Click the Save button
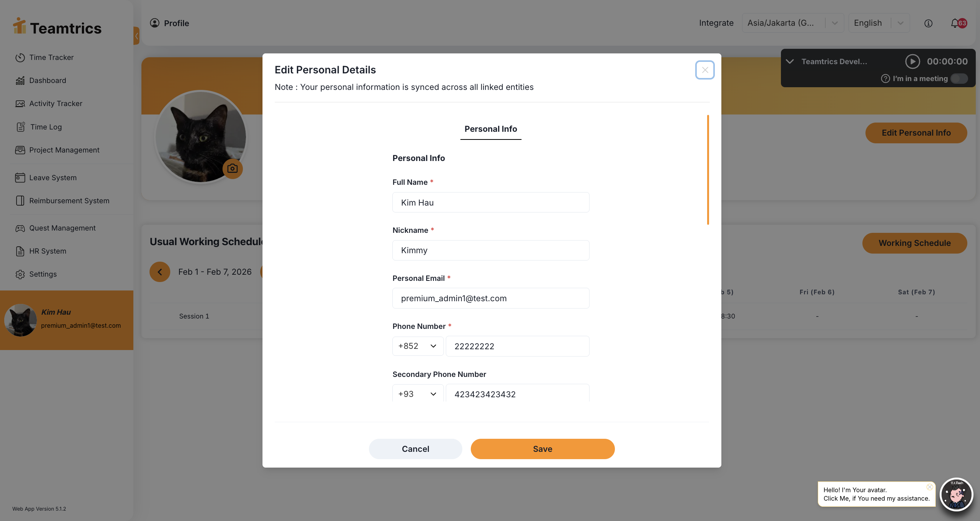980x521 pixels. [x=542, y=449]
